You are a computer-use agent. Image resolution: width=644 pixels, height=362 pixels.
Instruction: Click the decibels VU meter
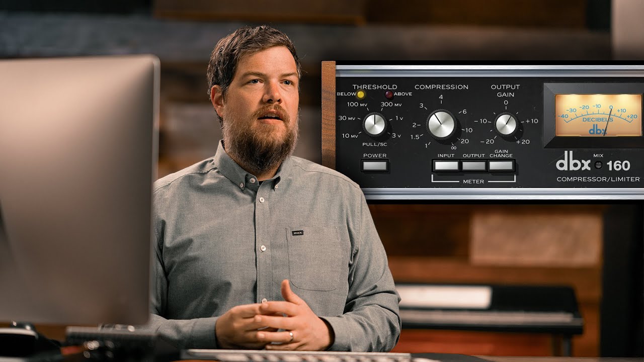(598, 115)
